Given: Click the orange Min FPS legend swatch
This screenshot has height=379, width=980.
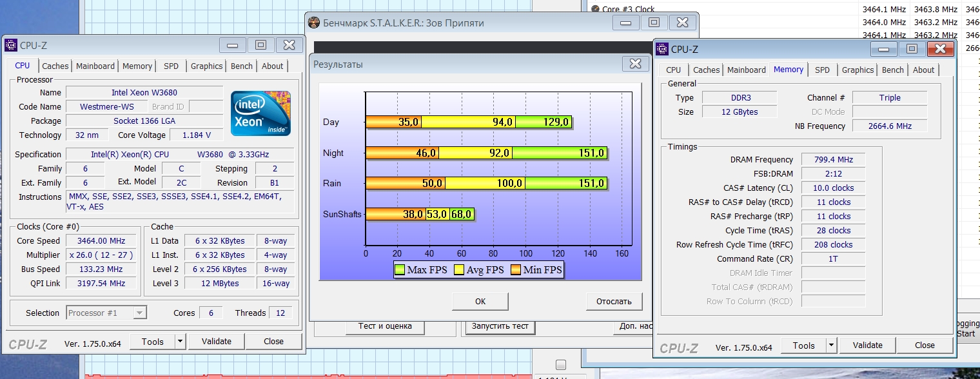Looking at the screenshot, I should point(516,270).
